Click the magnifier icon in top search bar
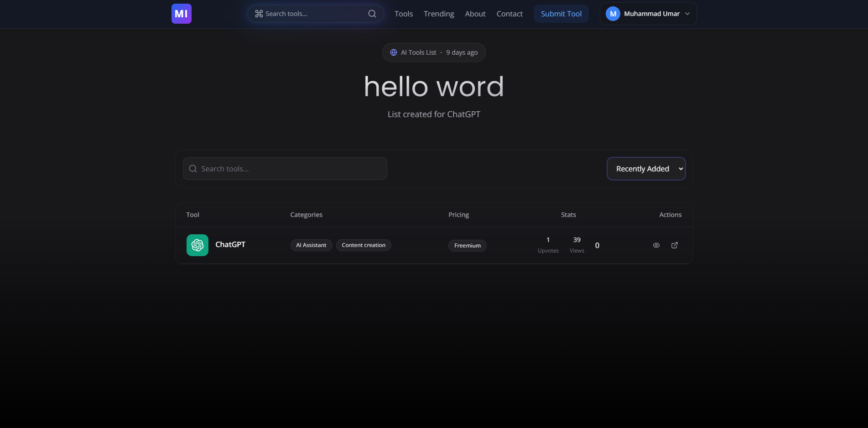 click(372, 14)
